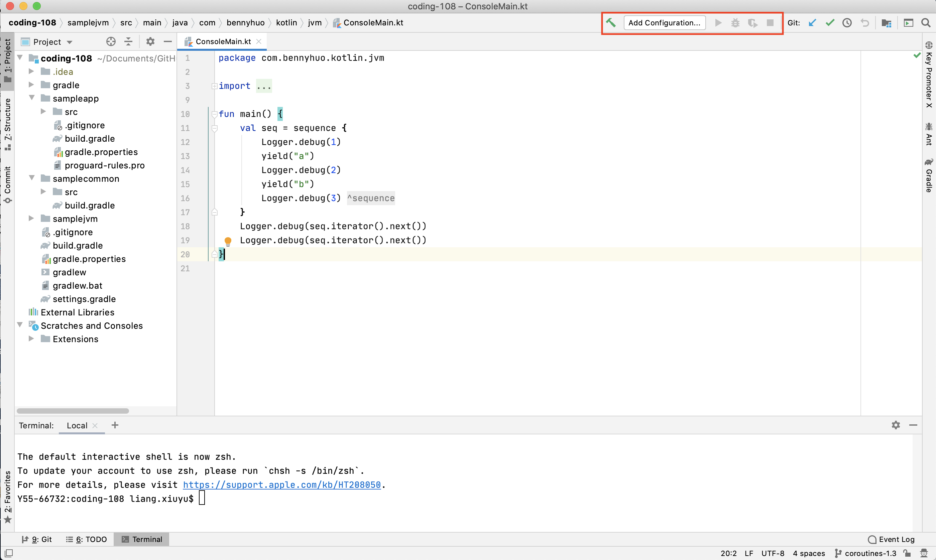The image size is (936, 560).
Task: Click the Search Everywhere magnifier icon
Action: pos(926,23)
